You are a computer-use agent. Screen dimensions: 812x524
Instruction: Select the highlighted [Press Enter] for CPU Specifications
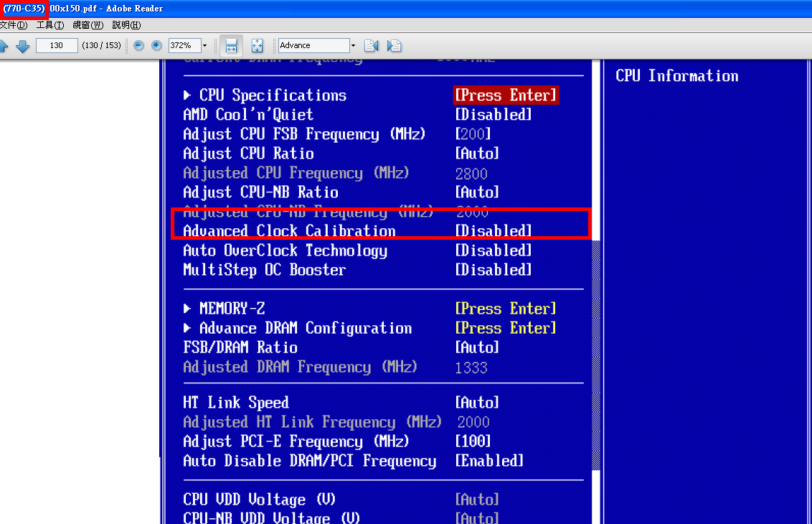(506, 95)
